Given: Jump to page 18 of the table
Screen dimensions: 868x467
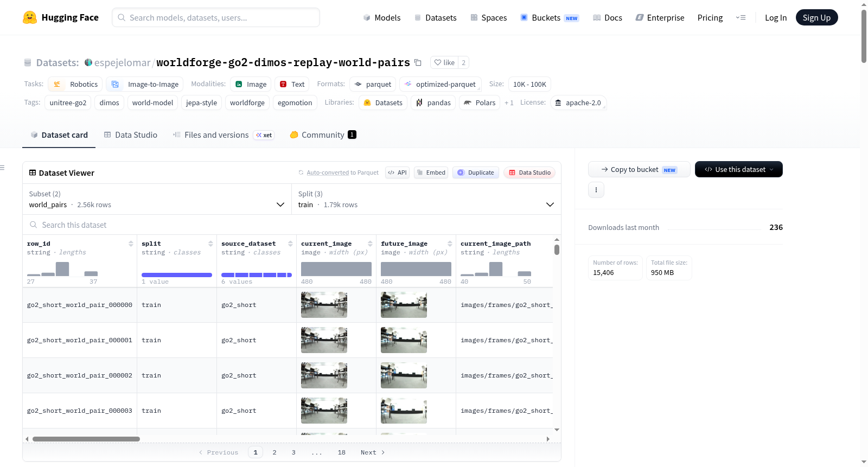Looking at the screenshot, I should tap(342, 452).
